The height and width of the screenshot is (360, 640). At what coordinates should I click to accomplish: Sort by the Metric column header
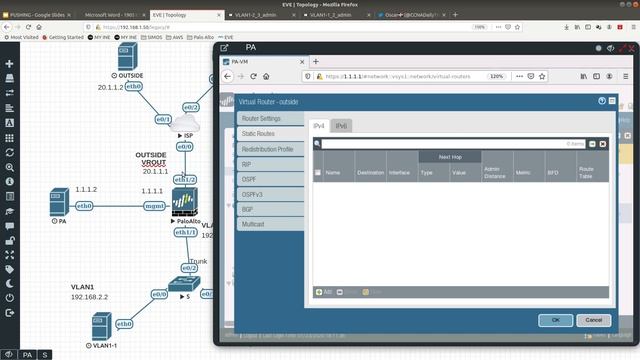coord(523,173)
